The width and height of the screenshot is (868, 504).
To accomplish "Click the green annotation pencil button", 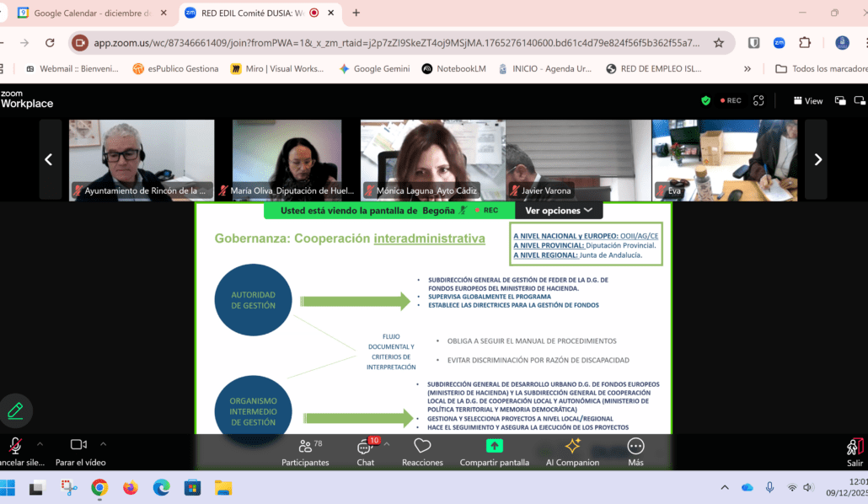I will click(x=15, y=410).
